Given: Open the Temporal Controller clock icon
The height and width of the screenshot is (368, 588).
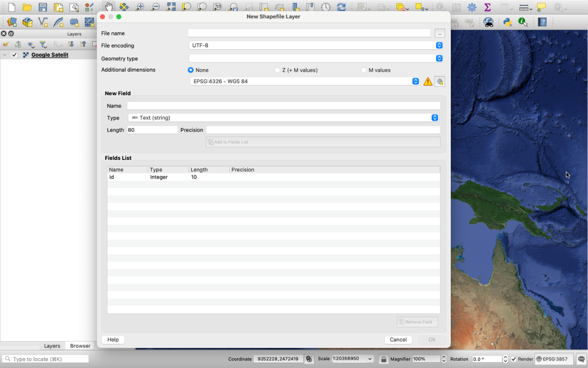Looking at the screenshot, I should [326, 7].
